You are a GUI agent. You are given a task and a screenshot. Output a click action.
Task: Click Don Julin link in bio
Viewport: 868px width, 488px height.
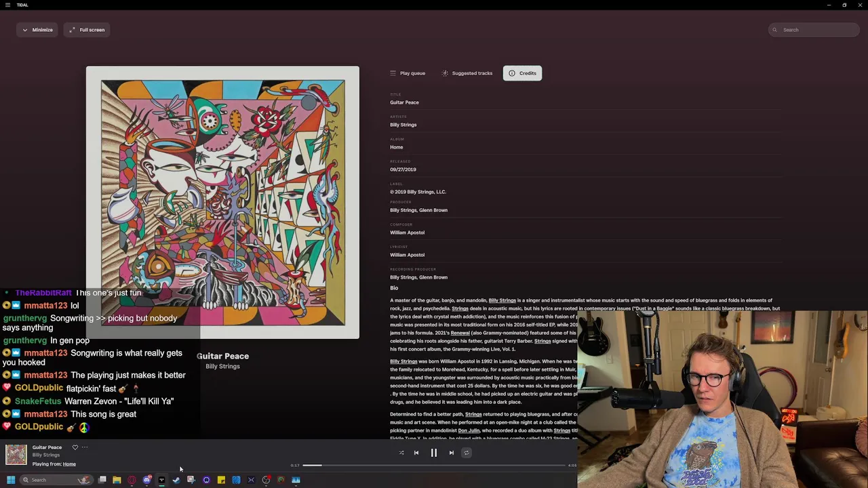coord(469,430)
